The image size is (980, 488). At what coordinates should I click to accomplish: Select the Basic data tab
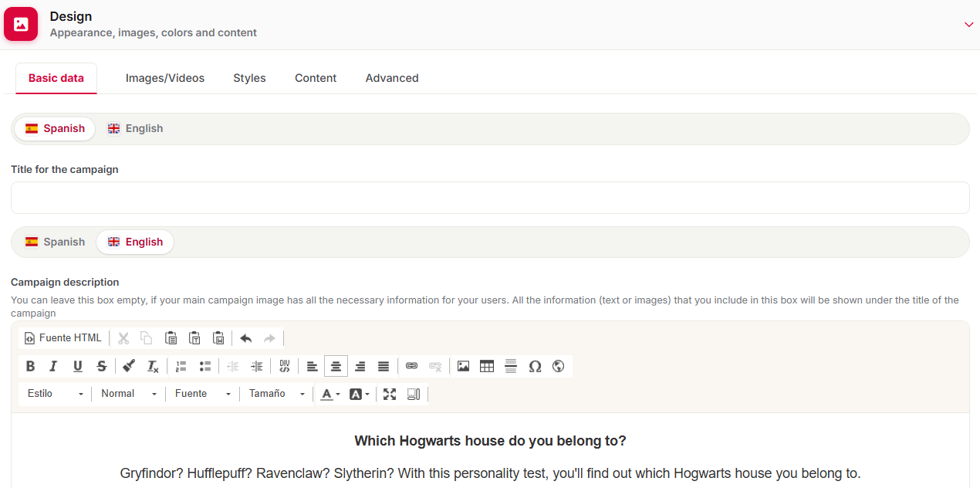56,78
